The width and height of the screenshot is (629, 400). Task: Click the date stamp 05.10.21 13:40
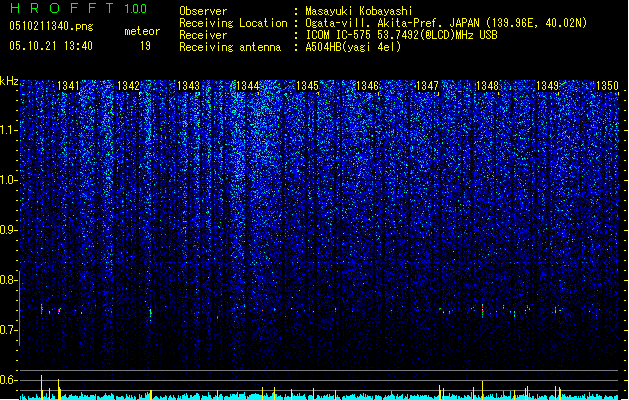[51, 46]
